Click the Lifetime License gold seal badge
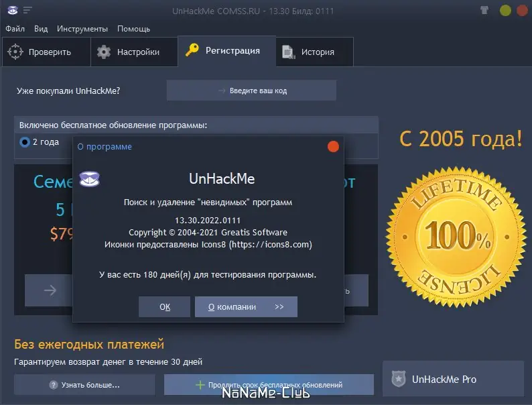 point(456,237)
